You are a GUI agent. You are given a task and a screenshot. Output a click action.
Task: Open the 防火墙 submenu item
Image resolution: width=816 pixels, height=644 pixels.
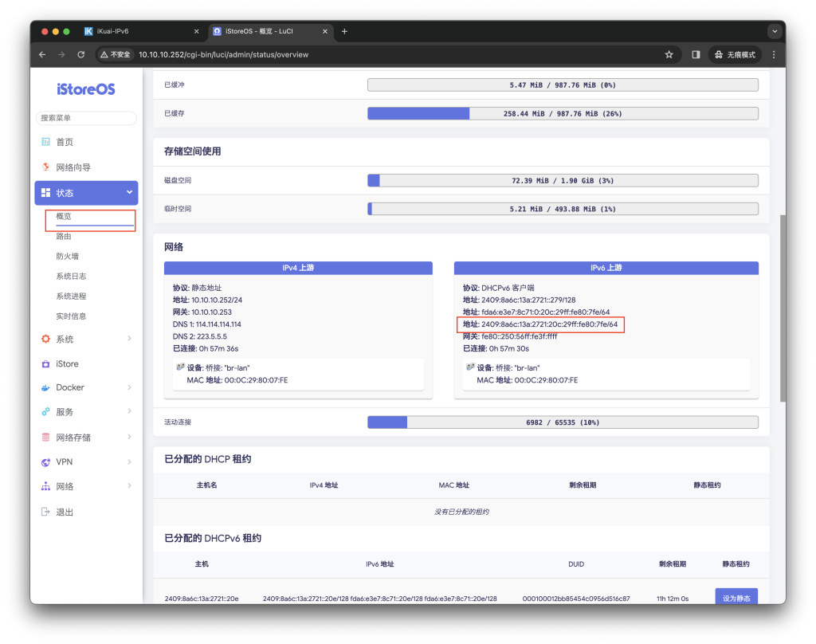click(68, 256)
